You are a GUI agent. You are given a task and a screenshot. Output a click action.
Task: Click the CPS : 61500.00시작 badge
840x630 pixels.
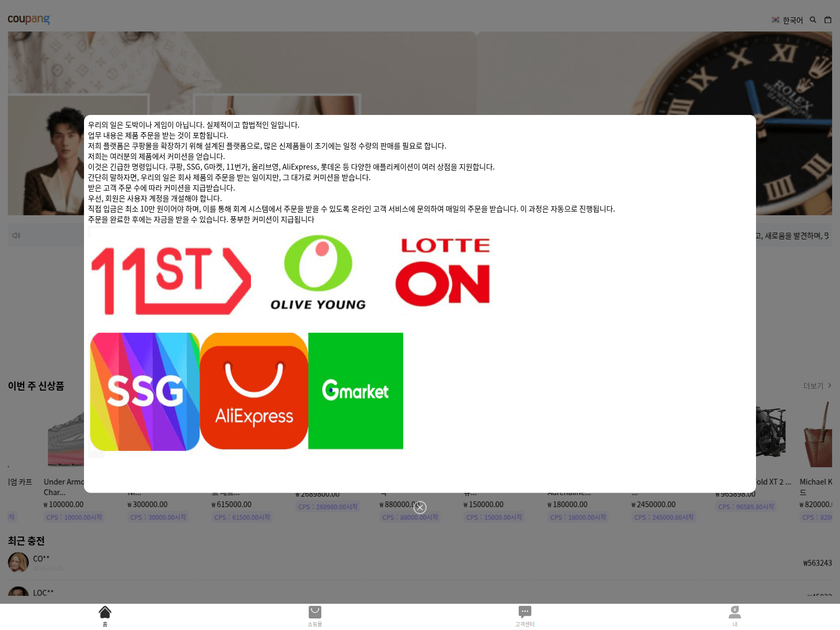(242, 517)
